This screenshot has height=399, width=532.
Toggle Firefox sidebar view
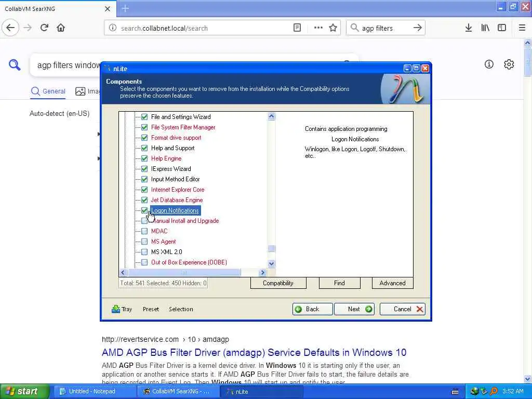pyautogui.click(x=502, y=28)
